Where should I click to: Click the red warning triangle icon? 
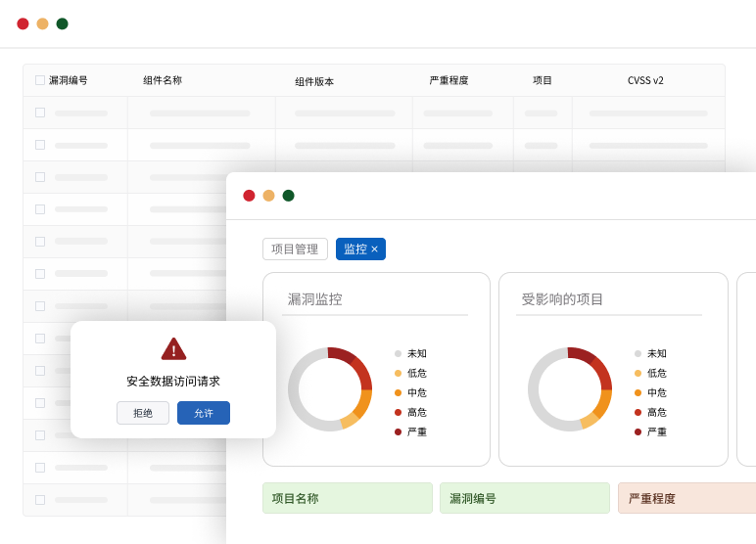point(173,349)
